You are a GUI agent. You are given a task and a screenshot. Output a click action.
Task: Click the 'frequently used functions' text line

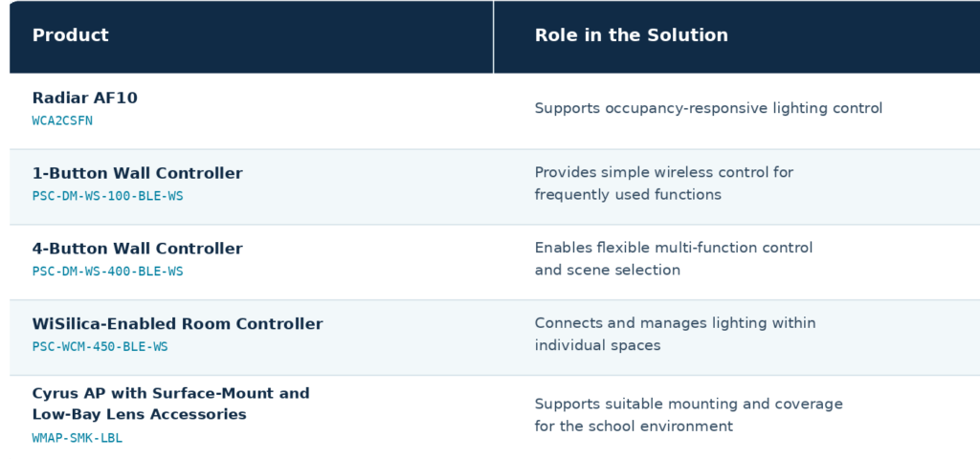tap(628, 195)
